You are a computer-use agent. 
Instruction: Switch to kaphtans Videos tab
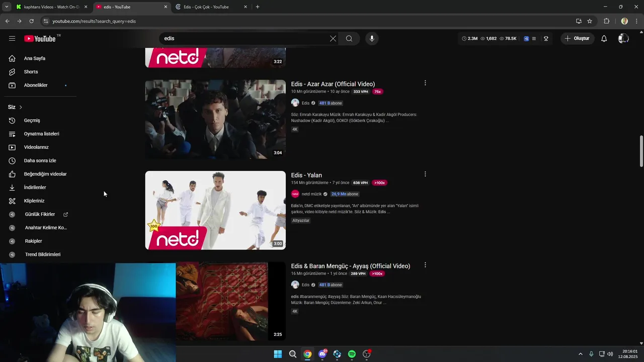[x=51, y=7]
